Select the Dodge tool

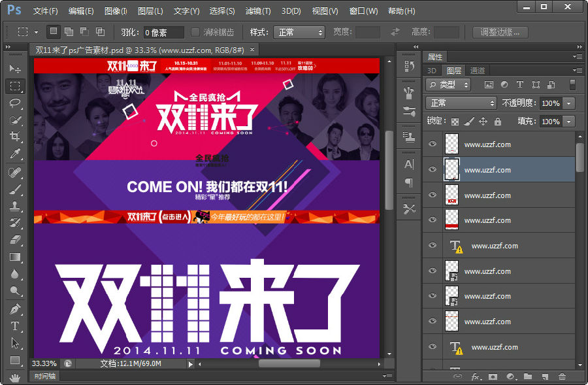coord(15,291)
